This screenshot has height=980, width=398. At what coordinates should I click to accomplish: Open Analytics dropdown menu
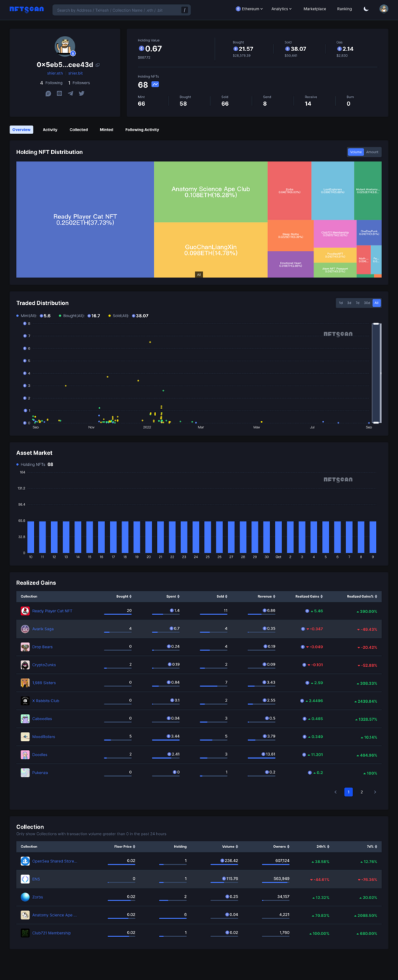[281, 9]
